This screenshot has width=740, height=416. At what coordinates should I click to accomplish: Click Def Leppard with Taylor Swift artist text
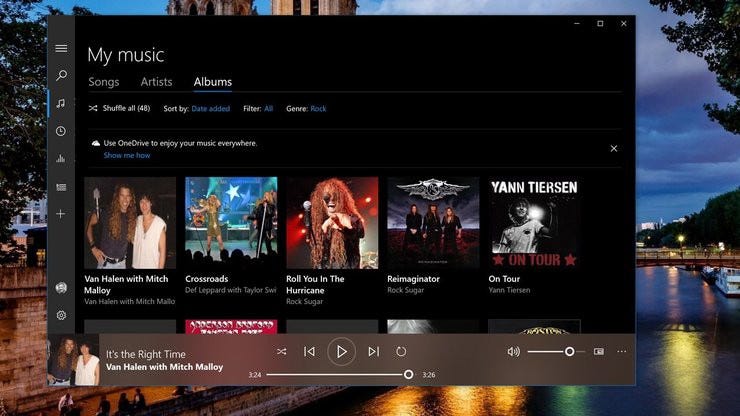click(231, 290)
